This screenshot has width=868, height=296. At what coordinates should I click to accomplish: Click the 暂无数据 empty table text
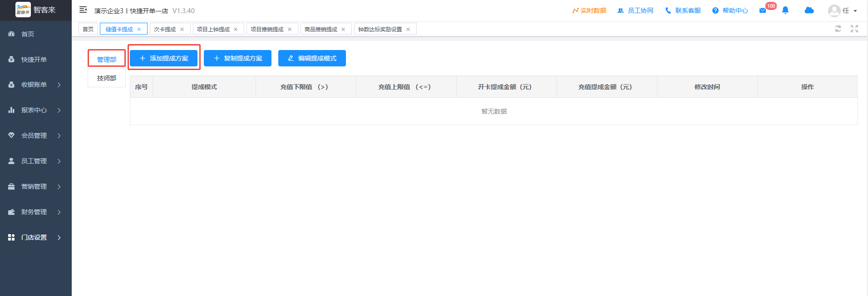[x=494, y=111]
